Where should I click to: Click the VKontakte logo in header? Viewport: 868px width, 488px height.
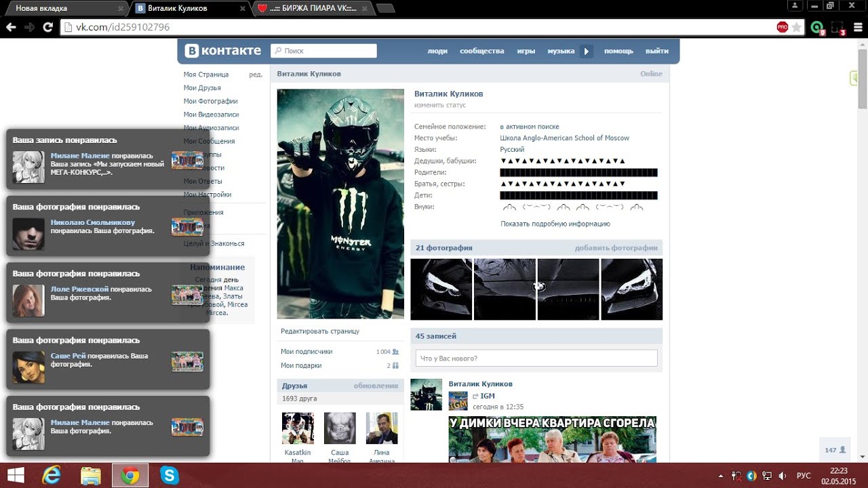224,51
